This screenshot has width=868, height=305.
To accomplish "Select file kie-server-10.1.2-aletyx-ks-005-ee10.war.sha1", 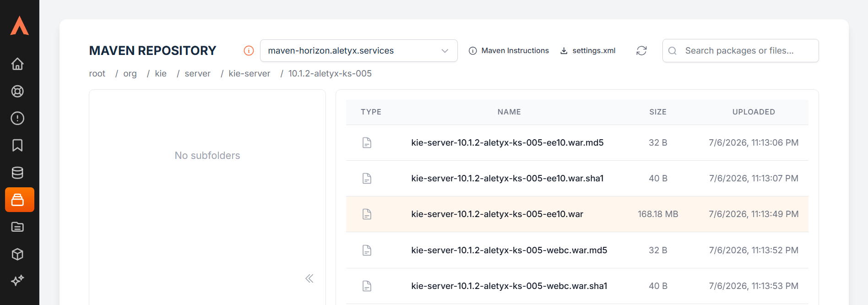I will (x=507, y=178).
